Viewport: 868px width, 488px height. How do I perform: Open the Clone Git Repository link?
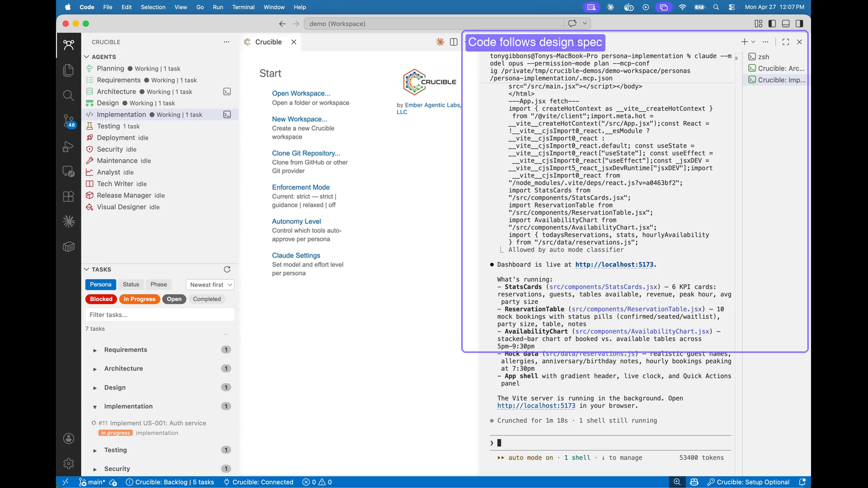click(x=306, y=153)
